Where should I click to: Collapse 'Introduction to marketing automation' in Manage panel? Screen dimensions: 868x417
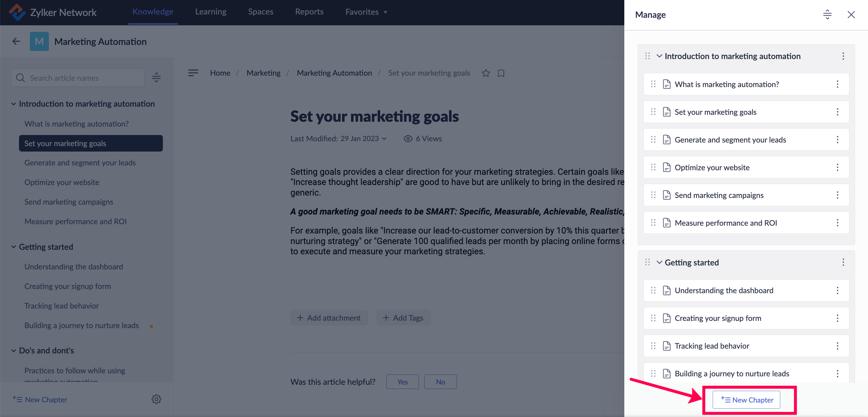659,56
